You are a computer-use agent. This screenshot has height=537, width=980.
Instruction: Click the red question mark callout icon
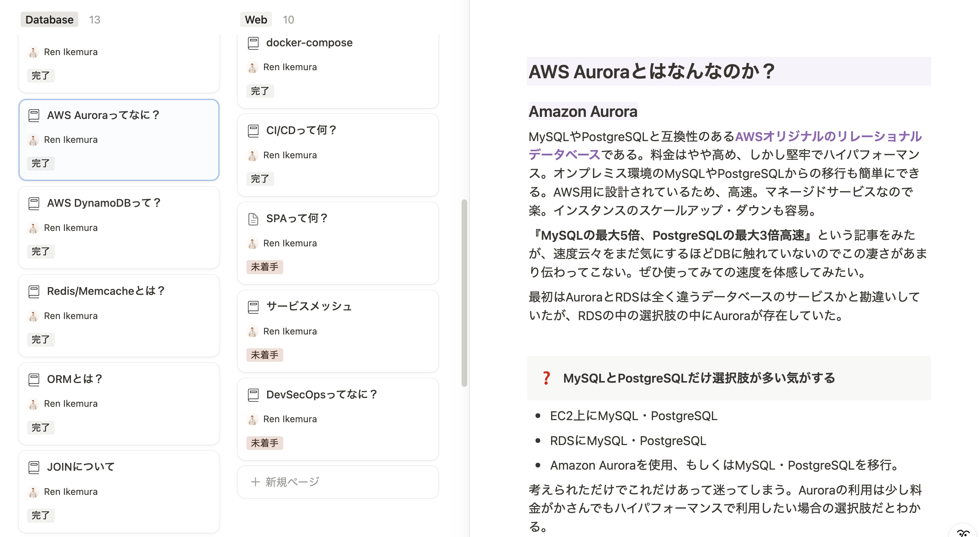coord(546,378)
